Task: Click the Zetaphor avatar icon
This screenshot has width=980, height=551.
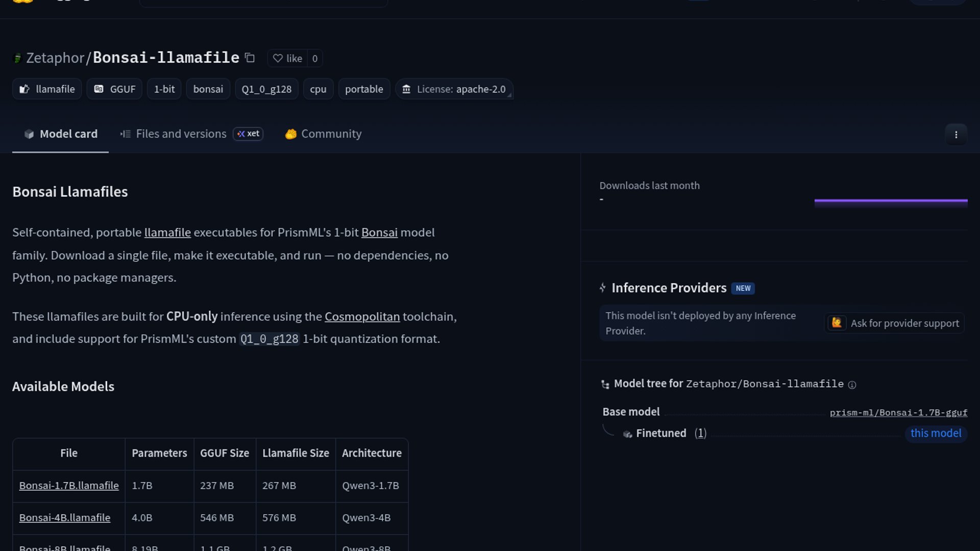Action: click(17, 59)
